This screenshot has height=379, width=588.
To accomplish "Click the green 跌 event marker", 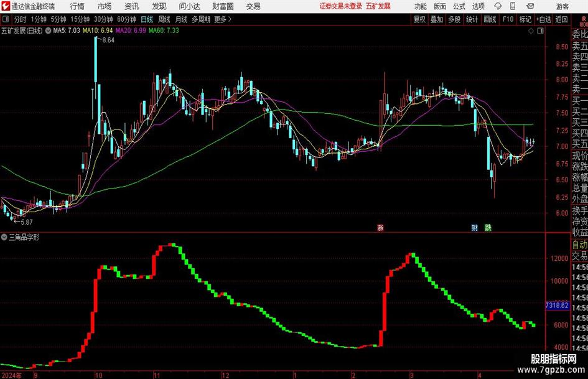I will coord(488,228).
